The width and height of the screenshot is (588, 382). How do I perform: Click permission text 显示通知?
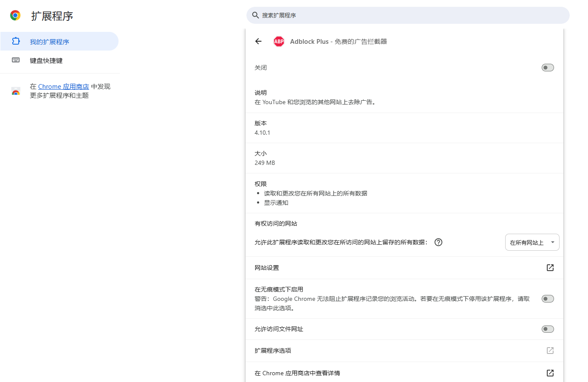(x=276, y=203)
